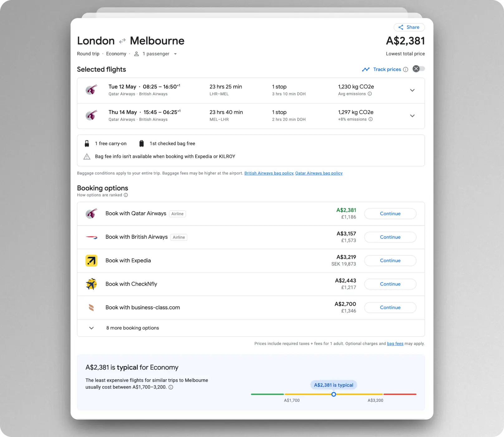Click the yellow Expedia logo icon
The width and height of the screenshot is (504, 437).
pos(91,261)
